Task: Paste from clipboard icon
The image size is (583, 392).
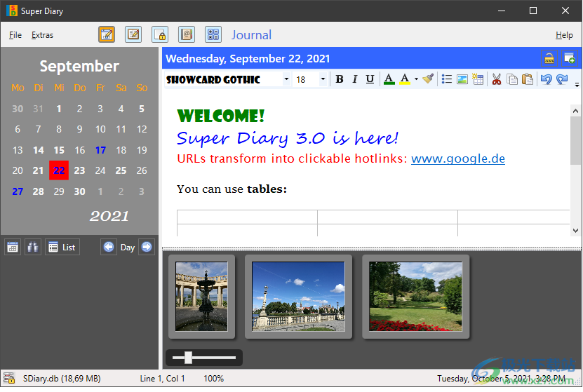Action: click(x=528, y=79)
